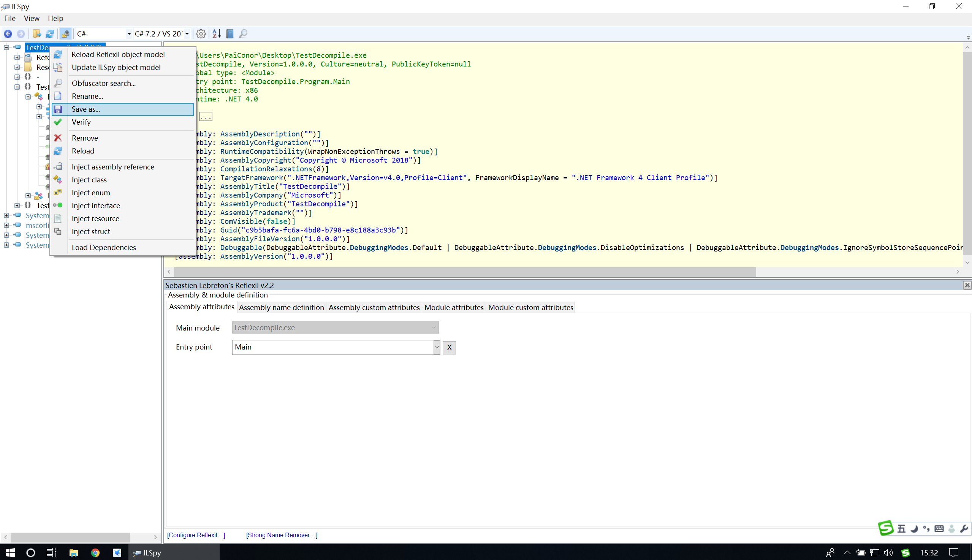Expand the mscorlib assembly node

pyautogui.click(x=6, y=225)
